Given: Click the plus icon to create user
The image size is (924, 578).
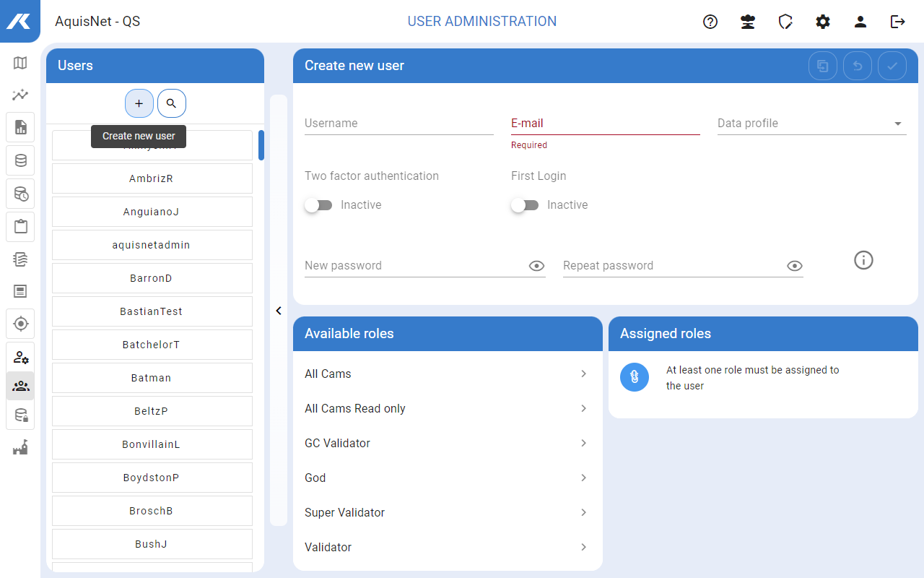Looking at the screenshot, I should 139,103.
